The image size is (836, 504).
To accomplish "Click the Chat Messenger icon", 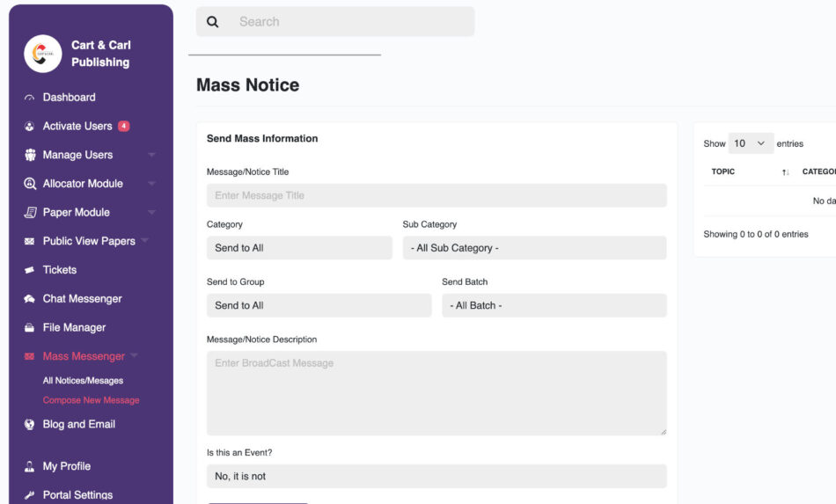I will coord(29,299).
